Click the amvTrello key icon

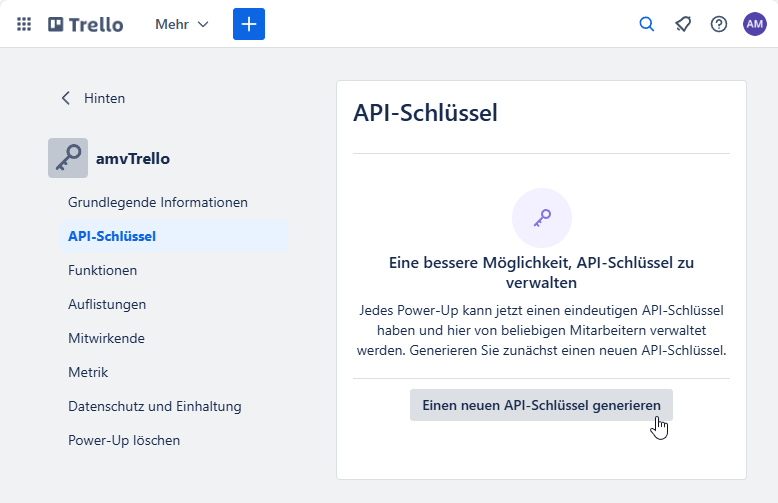pyautogui.click(x=68, y=158)
